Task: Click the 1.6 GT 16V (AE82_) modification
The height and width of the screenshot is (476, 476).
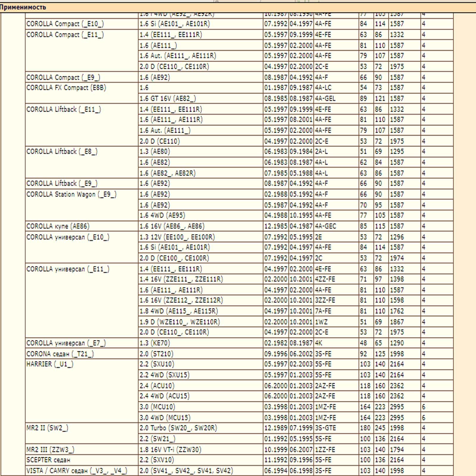Action: pos(168,98)
